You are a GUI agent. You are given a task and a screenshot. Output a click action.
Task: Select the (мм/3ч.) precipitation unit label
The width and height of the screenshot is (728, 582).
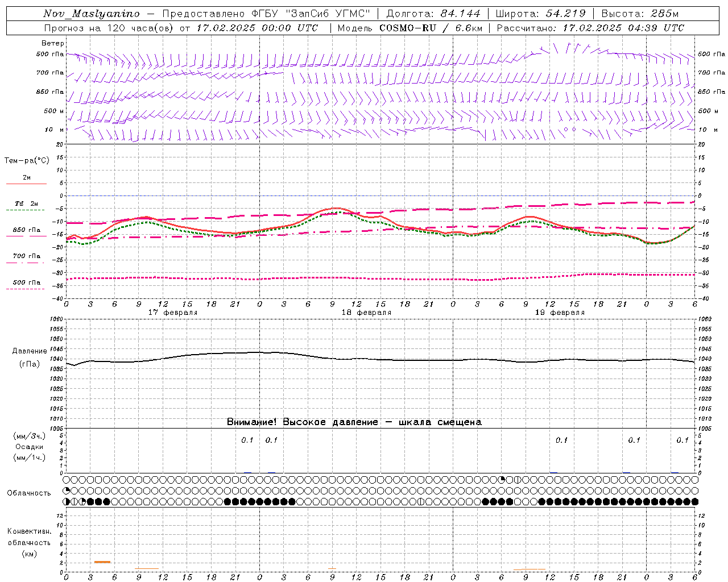(x=29, y=436)
